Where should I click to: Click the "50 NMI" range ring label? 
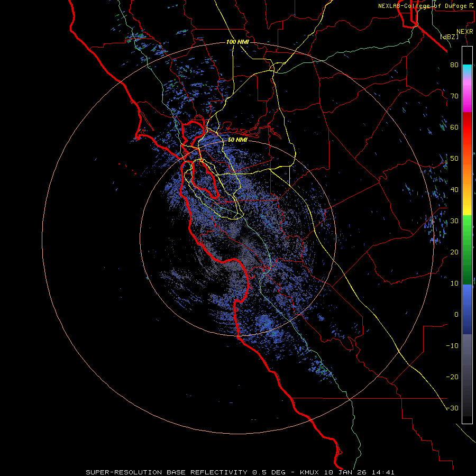pos(237,140)
